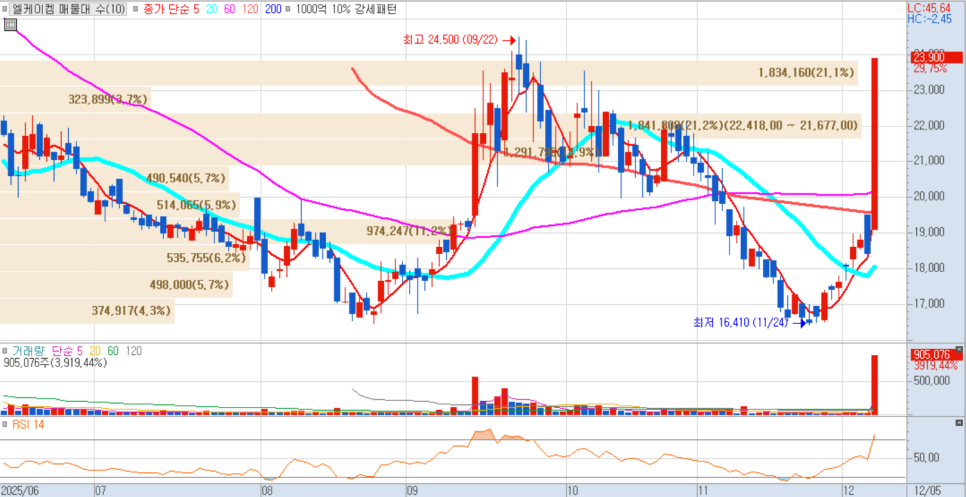Click the HC:-2.45 readout
This screenshot has width=966, height=497.
pyautogui.click(x=928, y=19)
